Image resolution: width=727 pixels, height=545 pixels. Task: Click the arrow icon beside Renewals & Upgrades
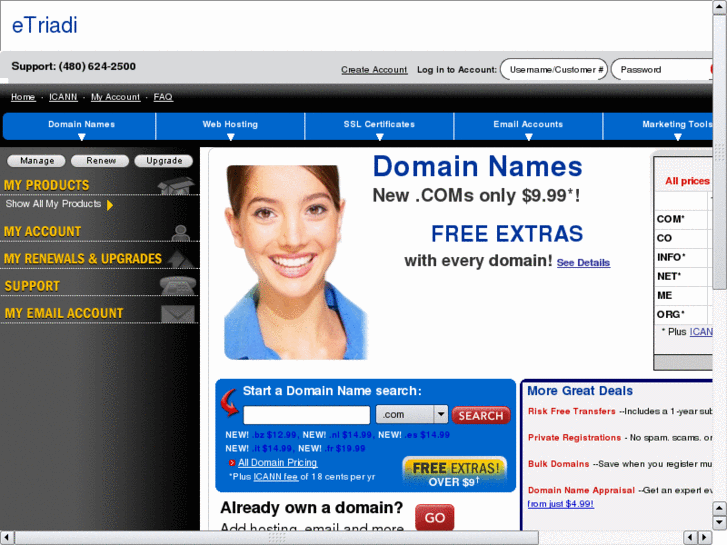tap(180, 259)
